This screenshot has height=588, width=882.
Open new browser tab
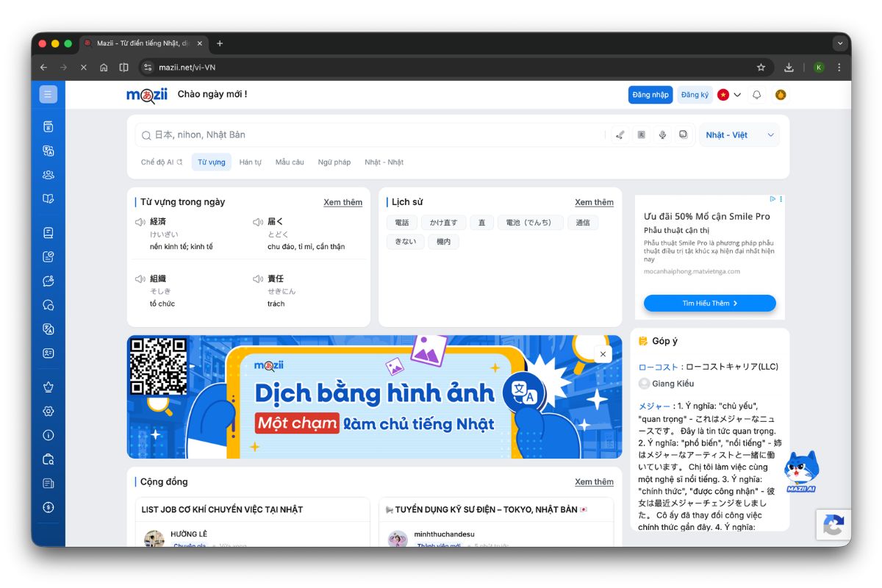tap(219, 43)
